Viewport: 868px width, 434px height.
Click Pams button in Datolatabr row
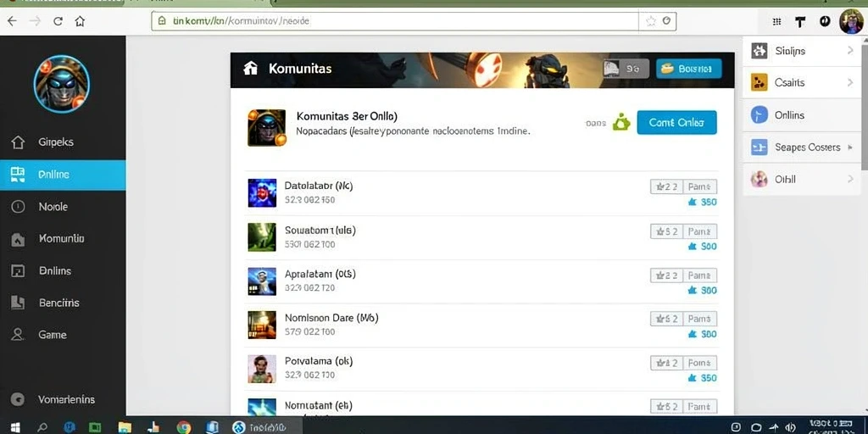(x=699, y=187)
